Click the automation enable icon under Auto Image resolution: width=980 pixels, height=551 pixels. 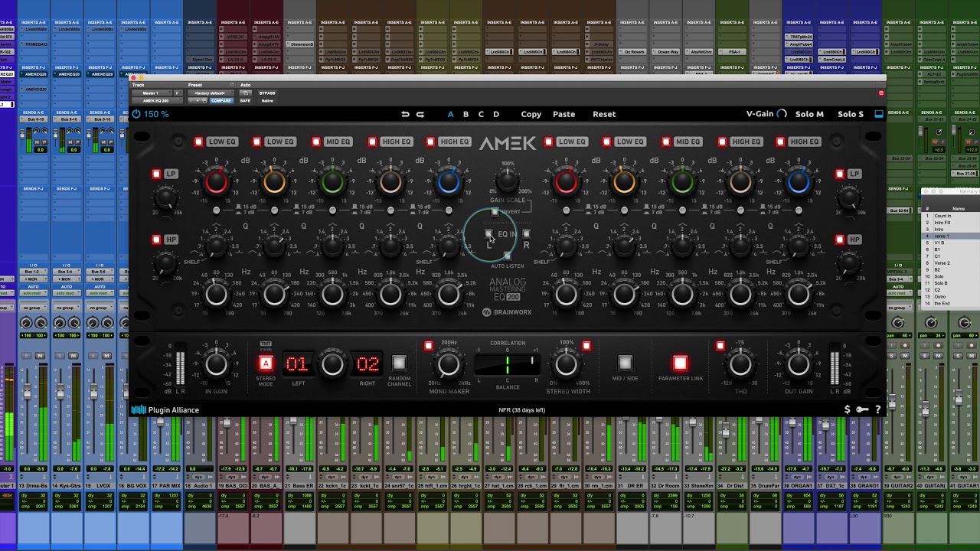(x=246, y=93)
